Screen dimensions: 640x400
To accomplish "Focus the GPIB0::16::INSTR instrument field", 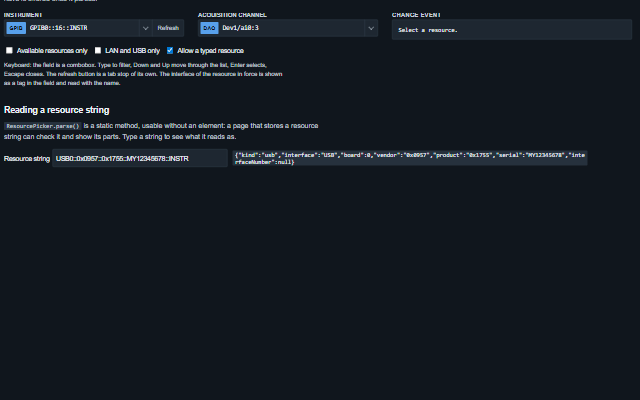I will pyautogui.click(x=83, y=28).
